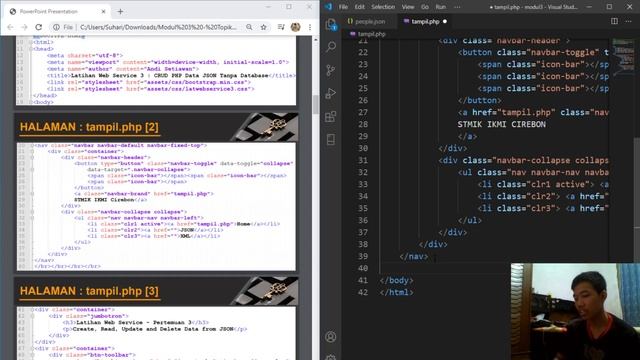The image size is (640, 360).
Task: Click the </html> tag on line 42
Action: (x=396, y=292)
